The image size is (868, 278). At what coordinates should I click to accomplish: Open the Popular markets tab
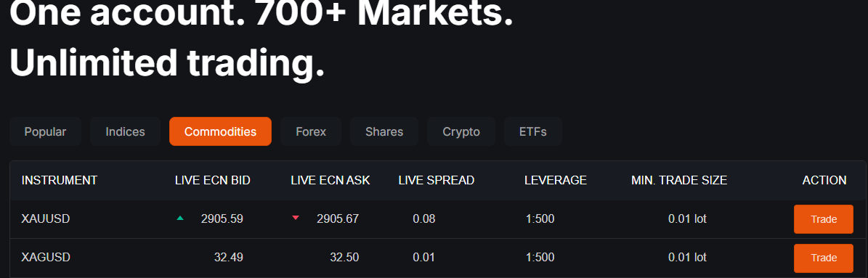point(45,131)
